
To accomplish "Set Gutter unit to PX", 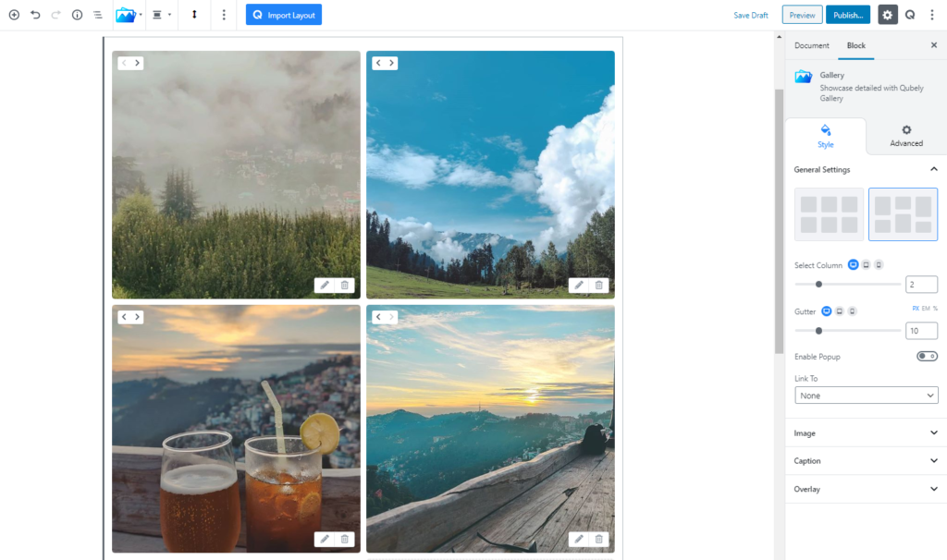I will [916, 309].
